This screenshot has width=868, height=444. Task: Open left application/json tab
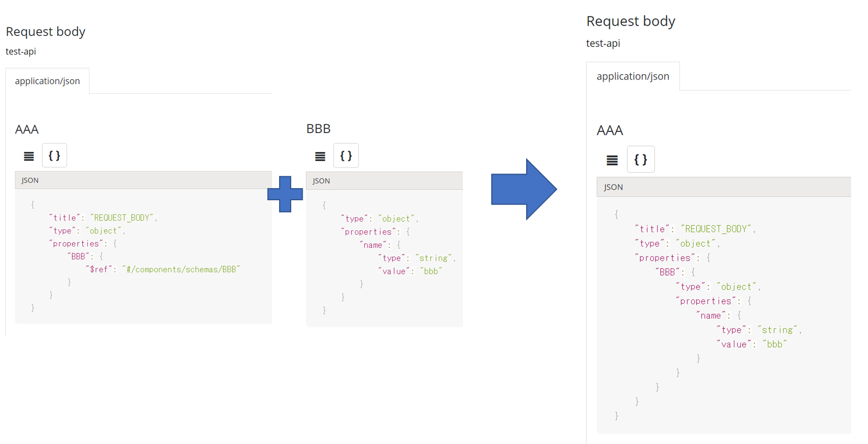(x=47, y=81)
